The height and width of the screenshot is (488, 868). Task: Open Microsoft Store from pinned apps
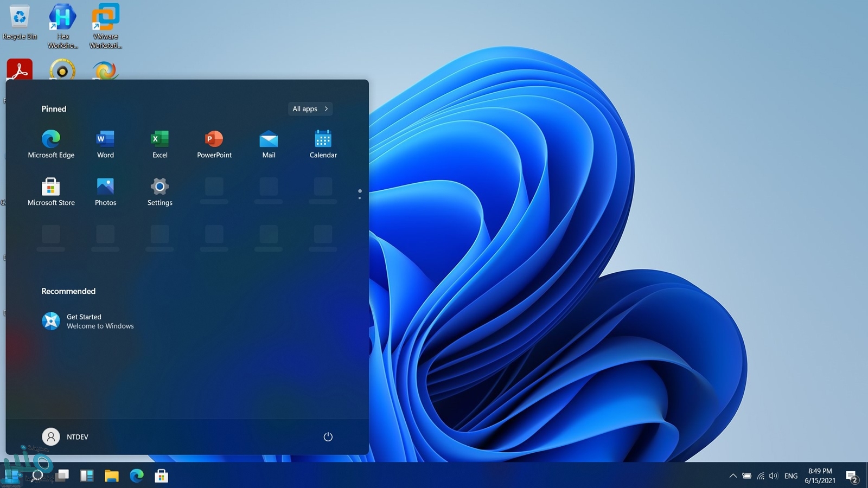pos(51,192)
